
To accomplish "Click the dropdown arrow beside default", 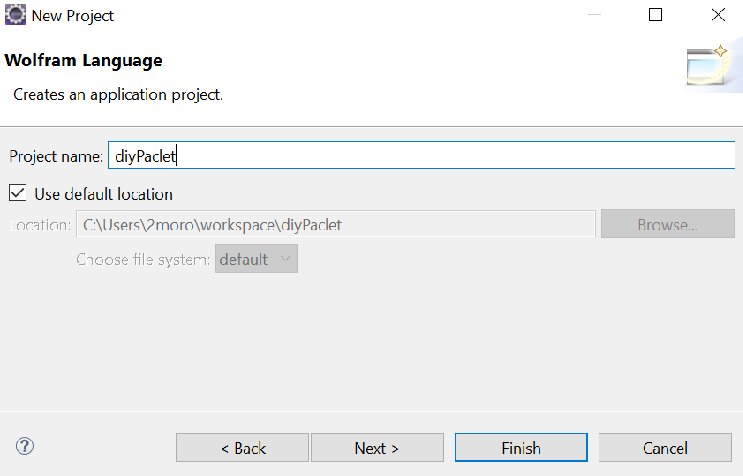I will (x=285, y=259).
